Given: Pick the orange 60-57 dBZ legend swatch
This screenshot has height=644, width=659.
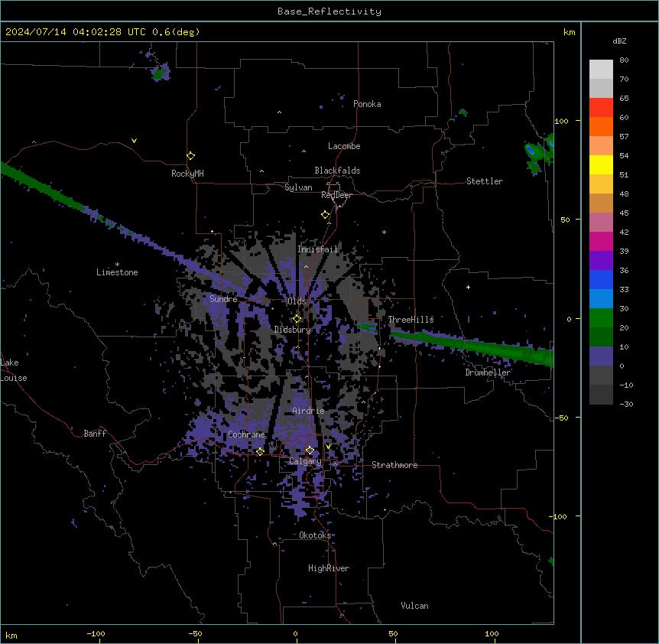Looking at the screenshot, I should 601,127.
